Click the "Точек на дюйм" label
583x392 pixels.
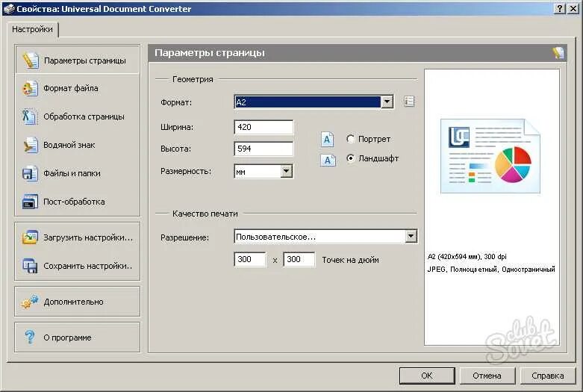[x=351, y=260]
